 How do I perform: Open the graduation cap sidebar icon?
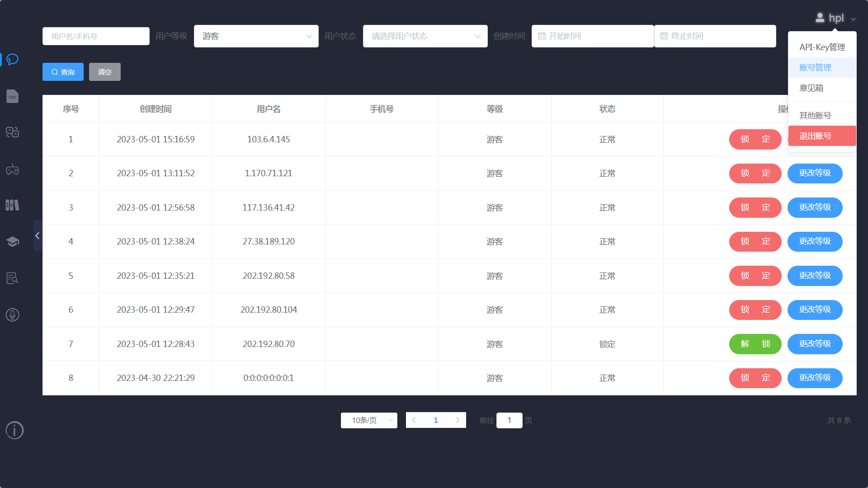[x=13, y=241]
